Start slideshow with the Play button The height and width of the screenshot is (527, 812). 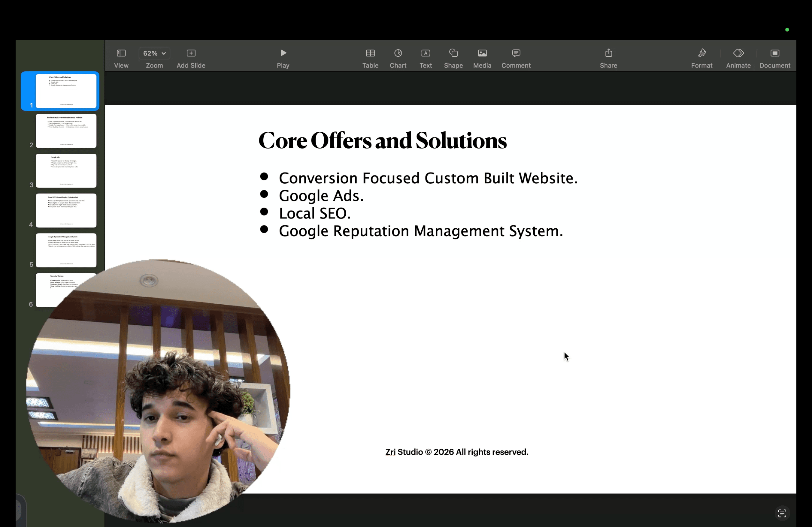[283, 53]
